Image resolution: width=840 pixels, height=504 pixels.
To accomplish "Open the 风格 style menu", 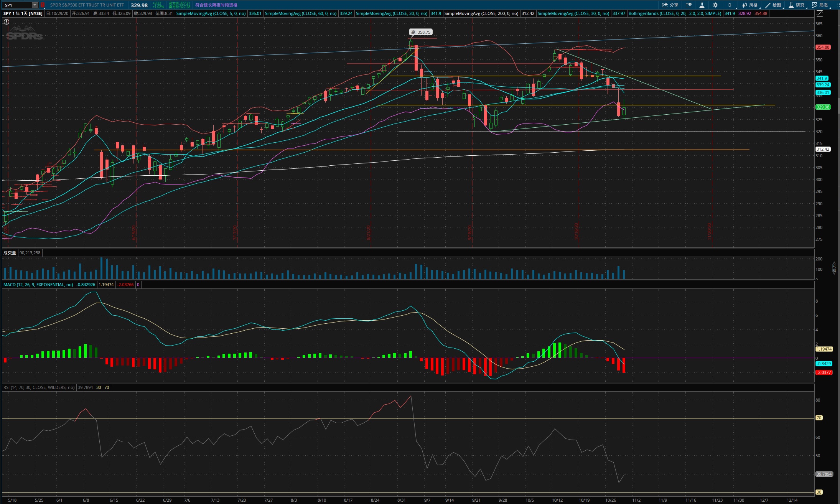I will [750, 5].
